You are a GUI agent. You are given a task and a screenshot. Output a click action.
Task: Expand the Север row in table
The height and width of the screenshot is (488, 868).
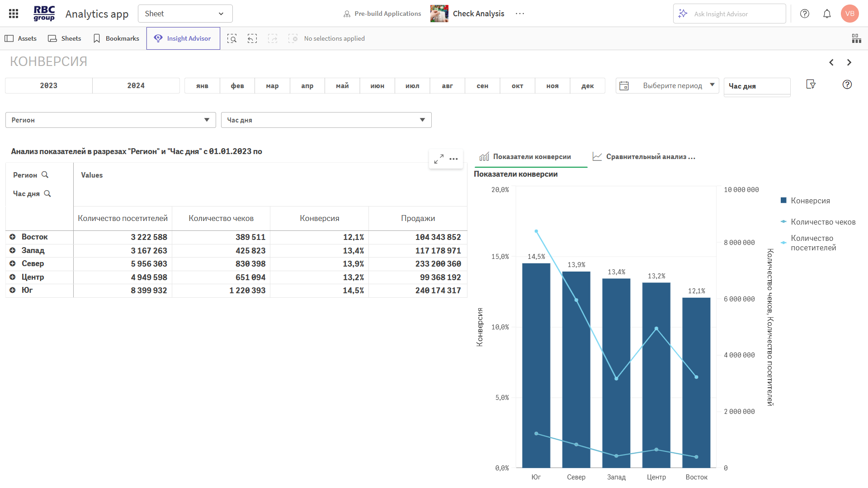click(x=13, y=263)
